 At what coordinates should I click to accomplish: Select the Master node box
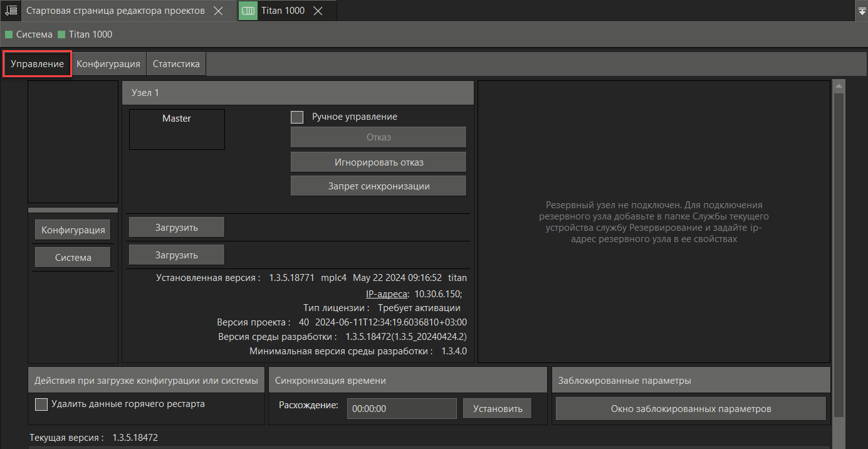(x=177, y=130)
